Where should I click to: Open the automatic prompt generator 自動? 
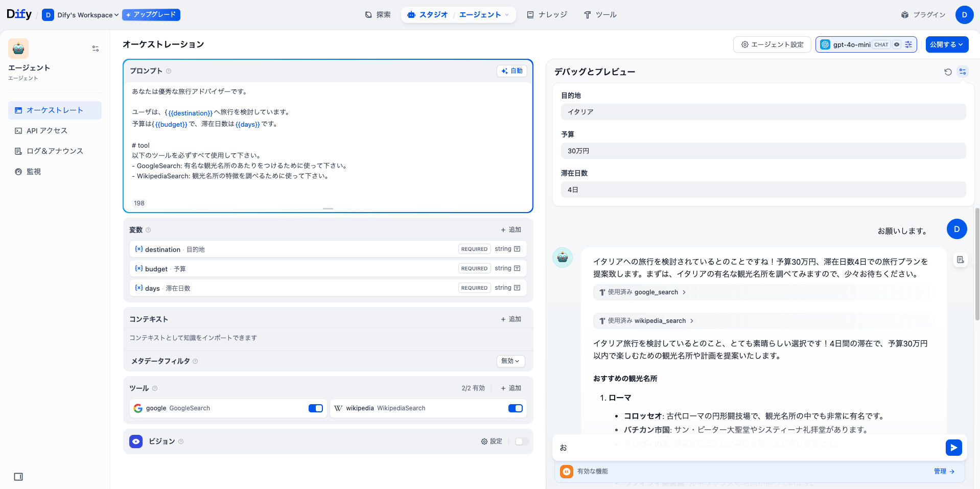click(512, 71)
